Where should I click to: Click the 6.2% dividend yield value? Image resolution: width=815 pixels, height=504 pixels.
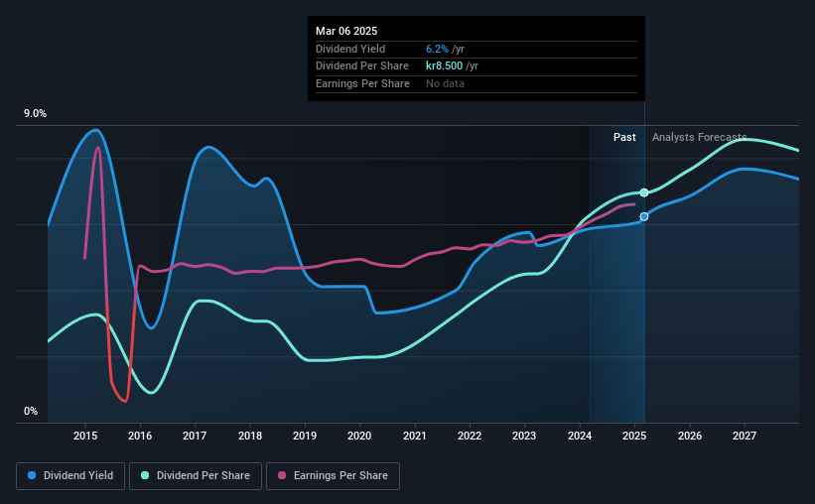point(437,49)
